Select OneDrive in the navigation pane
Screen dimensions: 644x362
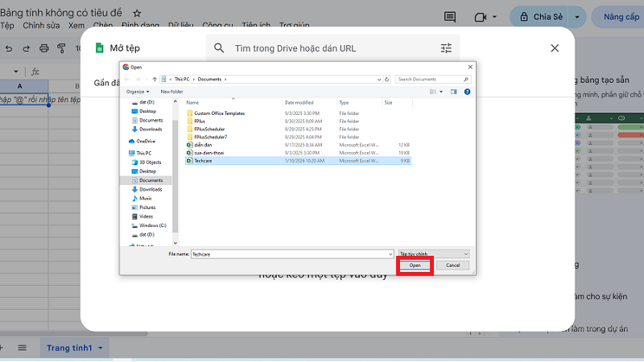[146, 141]
